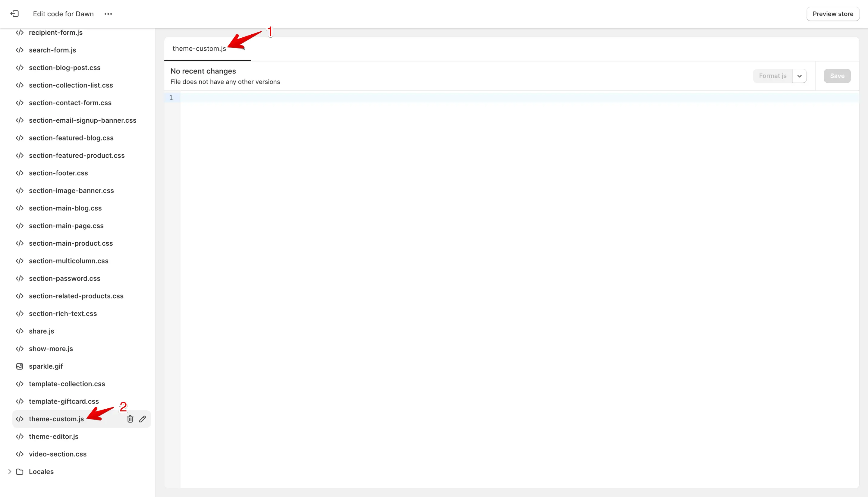
Task: Click code icon beside template-giftcard.css
Action: 20,401
